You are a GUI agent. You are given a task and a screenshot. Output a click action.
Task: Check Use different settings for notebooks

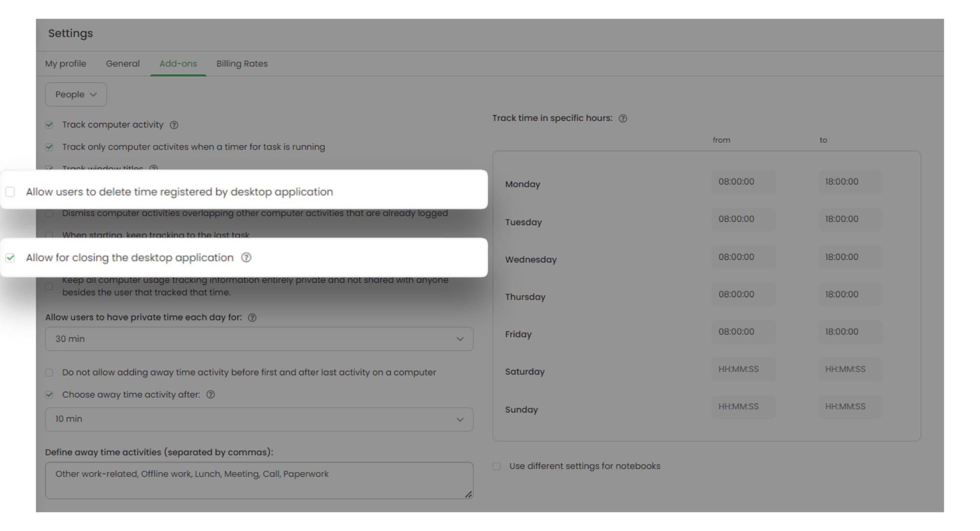(x=497, y=466)
